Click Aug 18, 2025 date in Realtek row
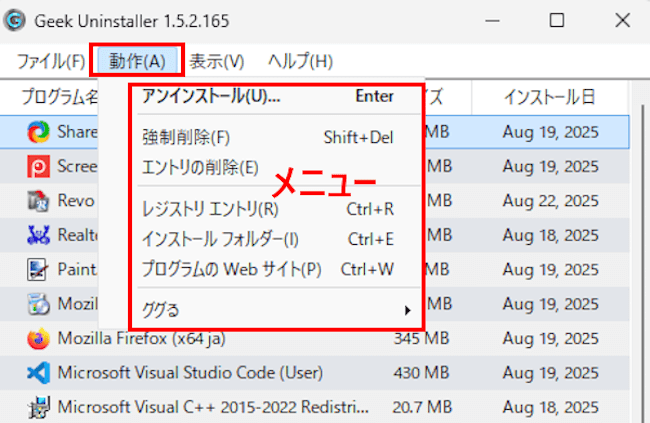The width and height of the screenshot is (650, 423). tap(551, 235)
